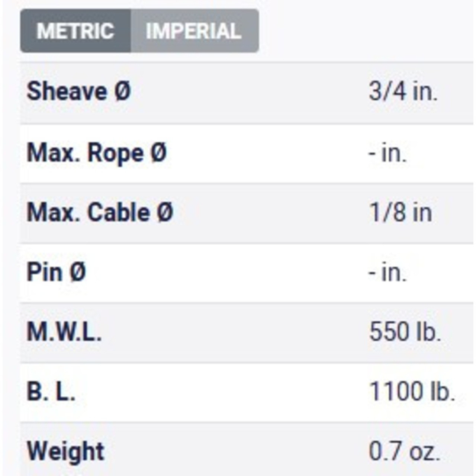Click the Max. Rope dash value
Image resolution: width=476 pixels, height=476 pixels.
point(387,153)
